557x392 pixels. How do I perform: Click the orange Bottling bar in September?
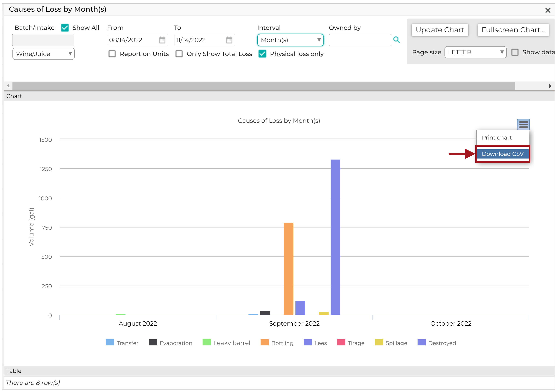[289, 269]
